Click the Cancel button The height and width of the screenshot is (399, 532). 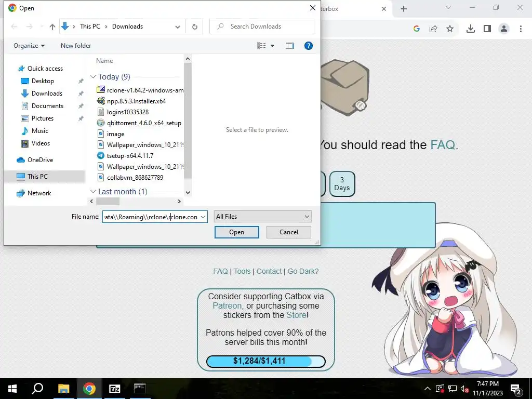[289, 232]
